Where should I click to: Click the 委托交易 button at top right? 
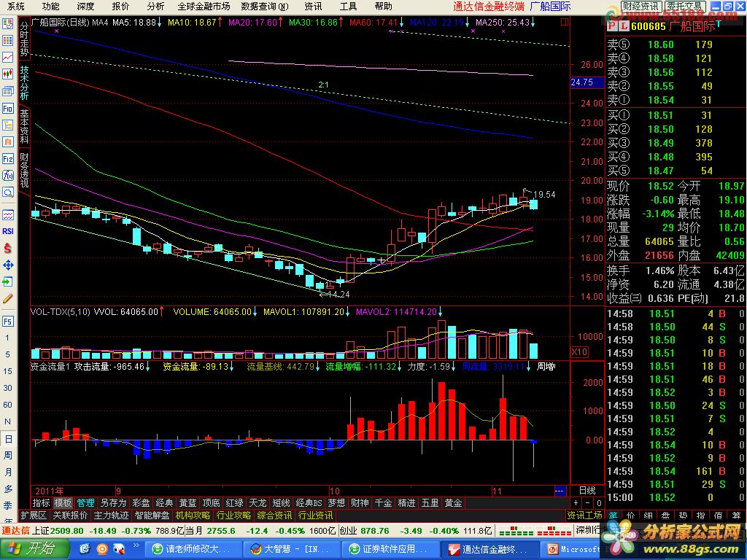click(684, 6)
